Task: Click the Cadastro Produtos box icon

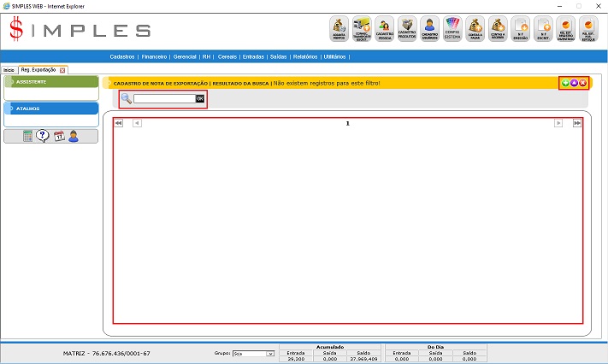Action: pos(407,28)
